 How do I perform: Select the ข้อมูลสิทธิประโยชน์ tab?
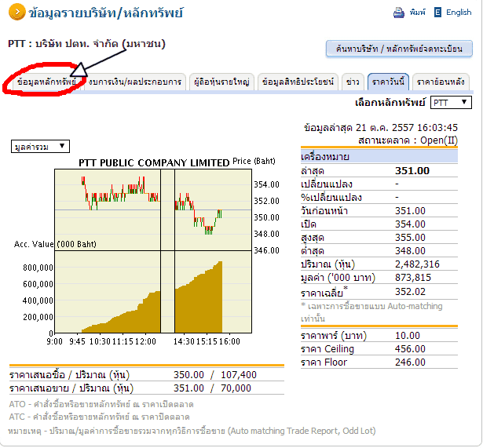click(298, 82)
